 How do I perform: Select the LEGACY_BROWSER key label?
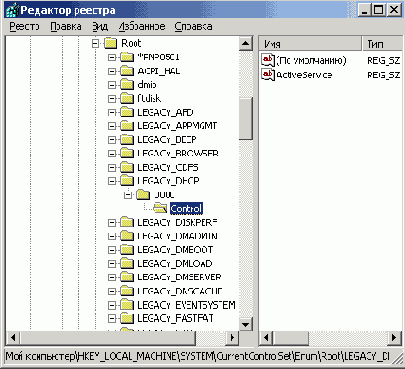pos(178,154)
